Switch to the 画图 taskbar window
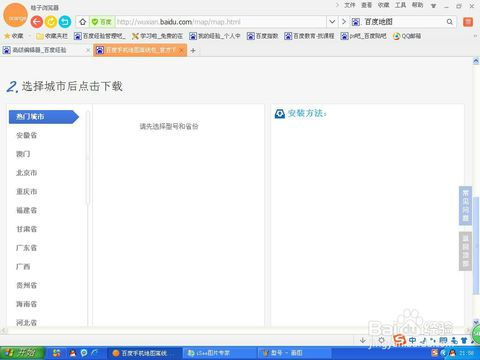This screenshot has width=480, height=360. point(294,353)
